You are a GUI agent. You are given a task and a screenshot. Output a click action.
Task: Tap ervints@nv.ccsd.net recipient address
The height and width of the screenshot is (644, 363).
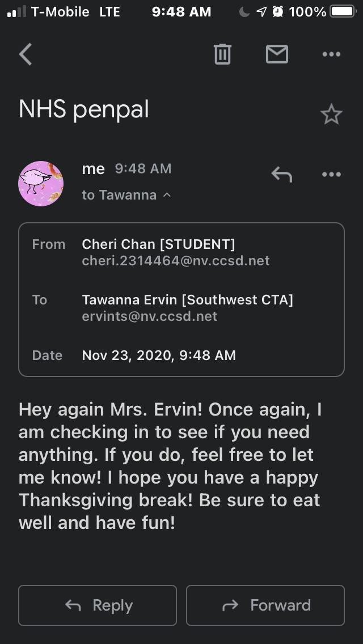[150, 316]
